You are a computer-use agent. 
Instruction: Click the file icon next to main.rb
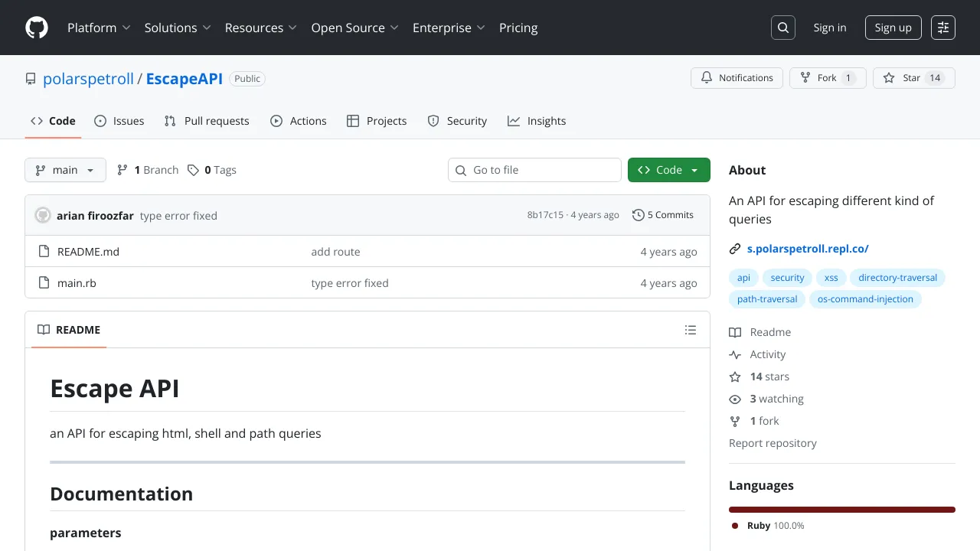(44, 283)
